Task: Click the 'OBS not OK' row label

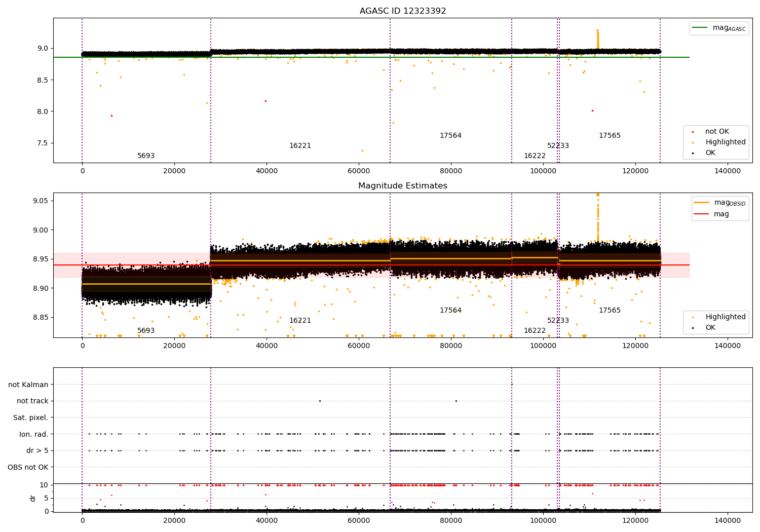Action: pos(28,467)
